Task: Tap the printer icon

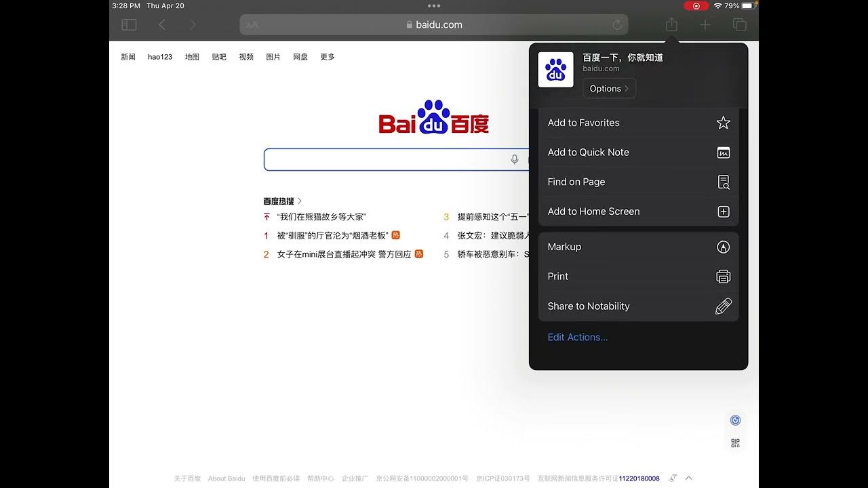Action: 724,277
